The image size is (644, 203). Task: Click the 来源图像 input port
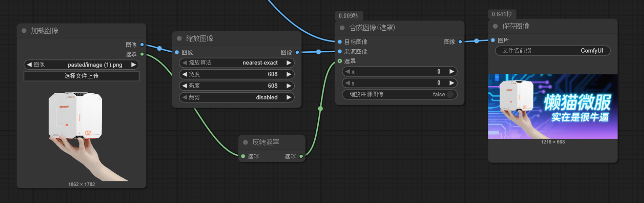click(x=340, y=51)
